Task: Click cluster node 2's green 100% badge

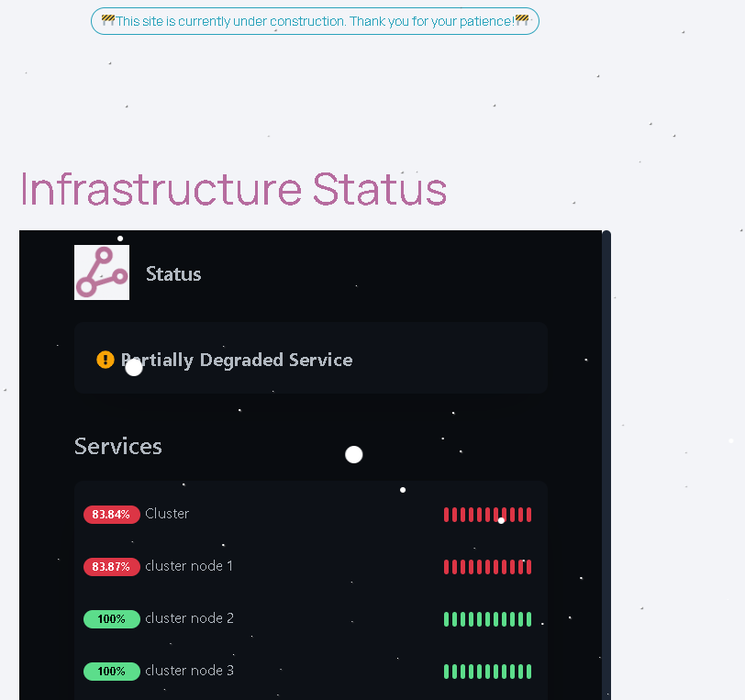Action: (112, 619)
